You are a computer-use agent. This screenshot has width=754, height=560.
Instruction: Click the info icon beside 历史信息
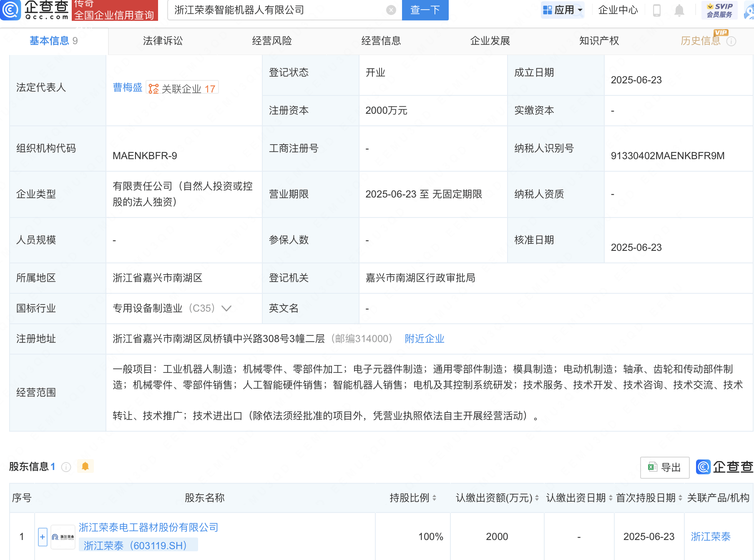(x=731, y=41)
